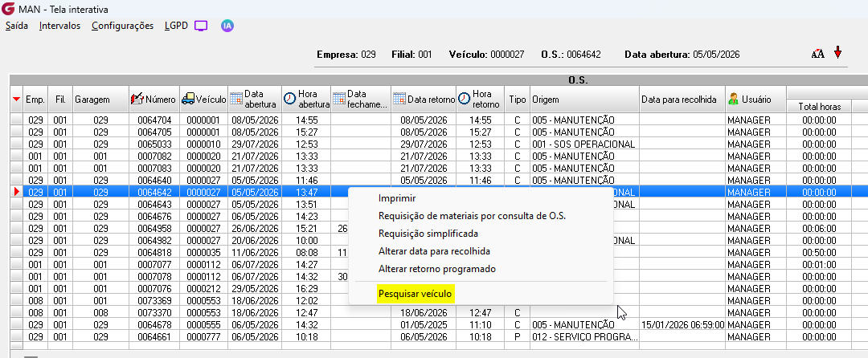The height and width of the screenshot is (358, 868).
Task: Select the O.S. number 0065033 cell
Action: (156, 144)
